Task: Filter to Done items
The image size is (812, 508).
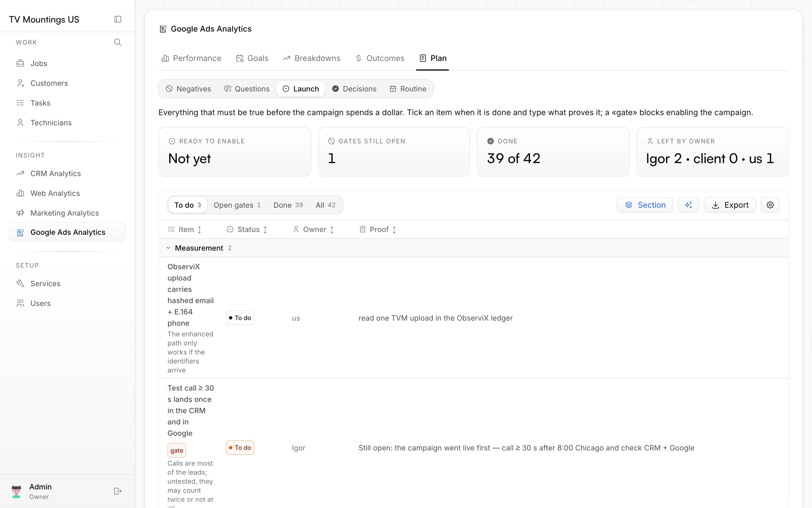Action: pyautogui.click(x=288, y=205)
